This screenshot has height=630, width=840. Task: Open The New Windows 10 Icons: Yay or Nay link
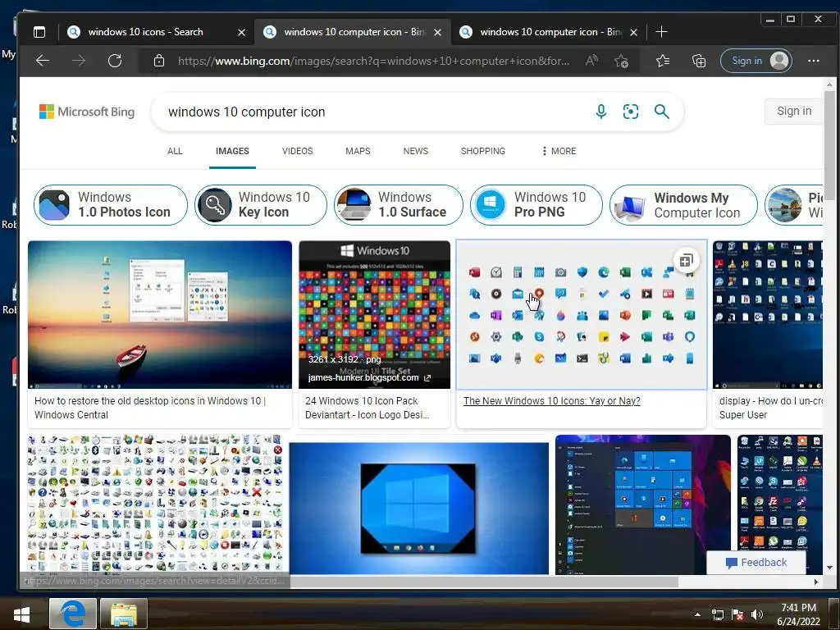coord(551,400)
